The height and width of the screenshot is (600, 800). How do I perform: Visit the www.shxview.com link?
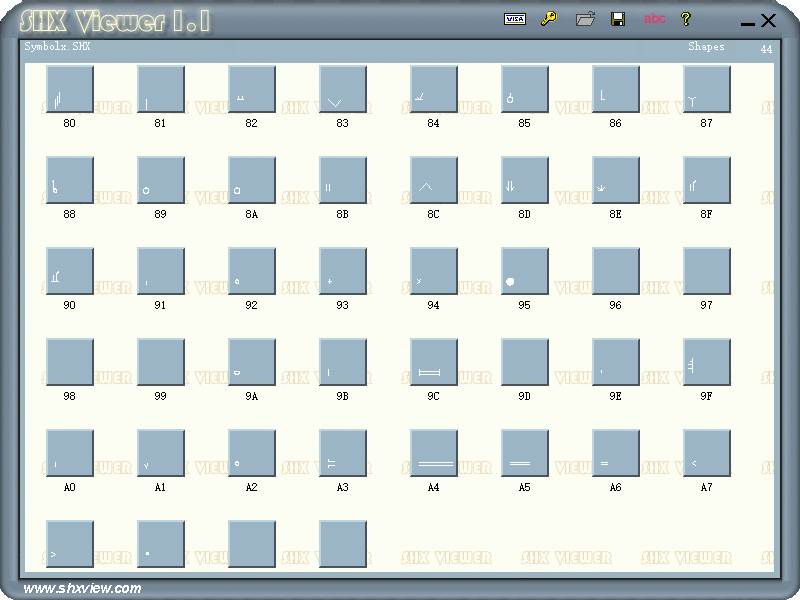click(x=82, y=589)
